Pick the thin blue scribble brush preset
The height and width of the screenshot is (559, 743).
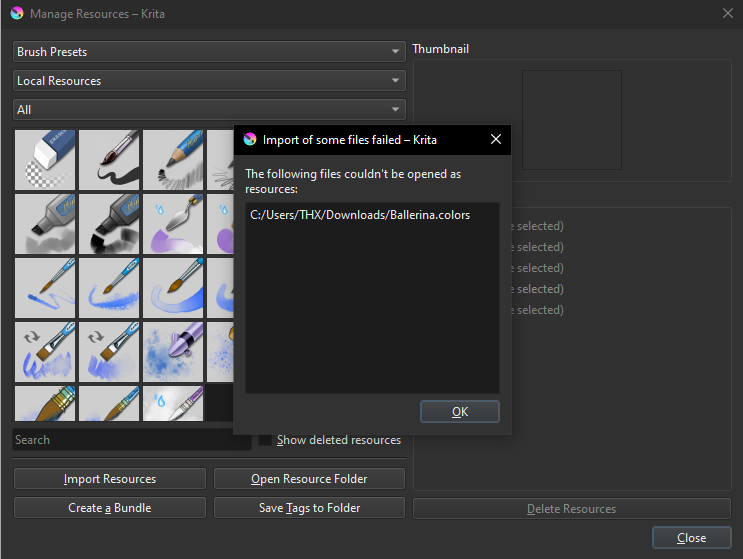45,288
